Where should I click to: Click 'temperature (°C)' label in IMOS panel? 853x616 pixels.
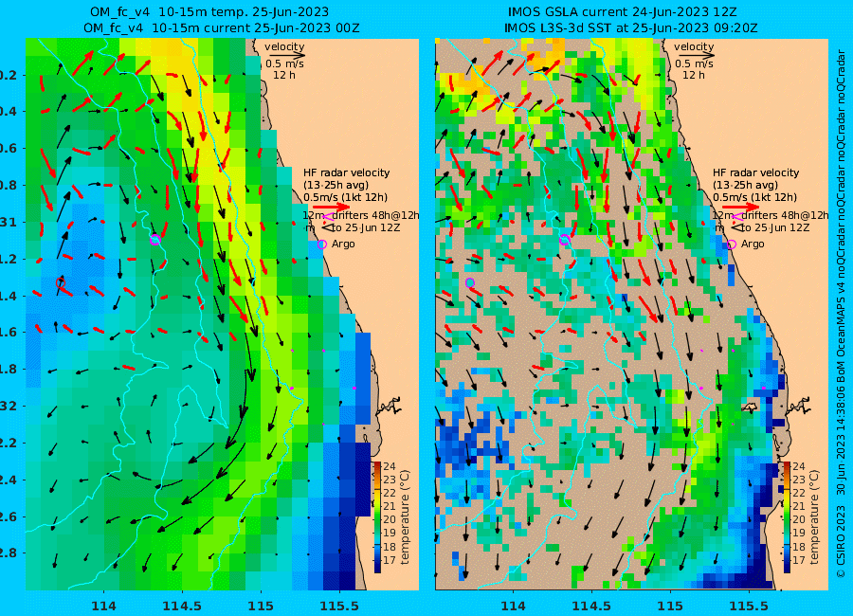pyautogui.click(x=814, y=516)
